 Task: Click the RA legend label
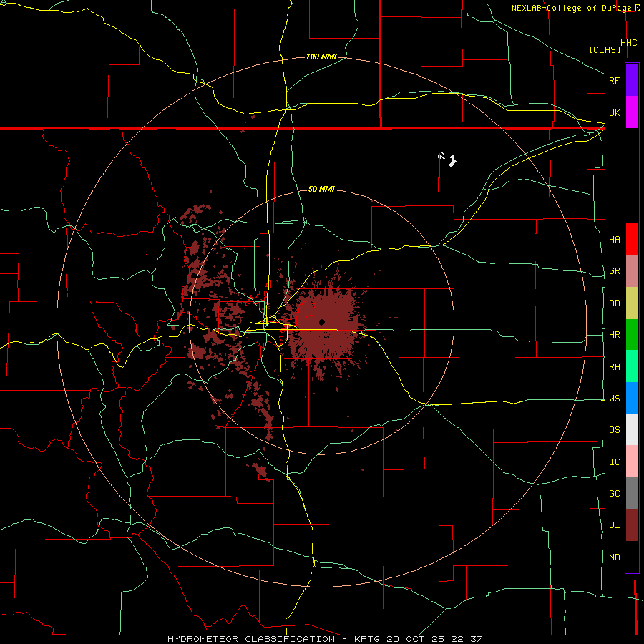[x=614, y=367]
